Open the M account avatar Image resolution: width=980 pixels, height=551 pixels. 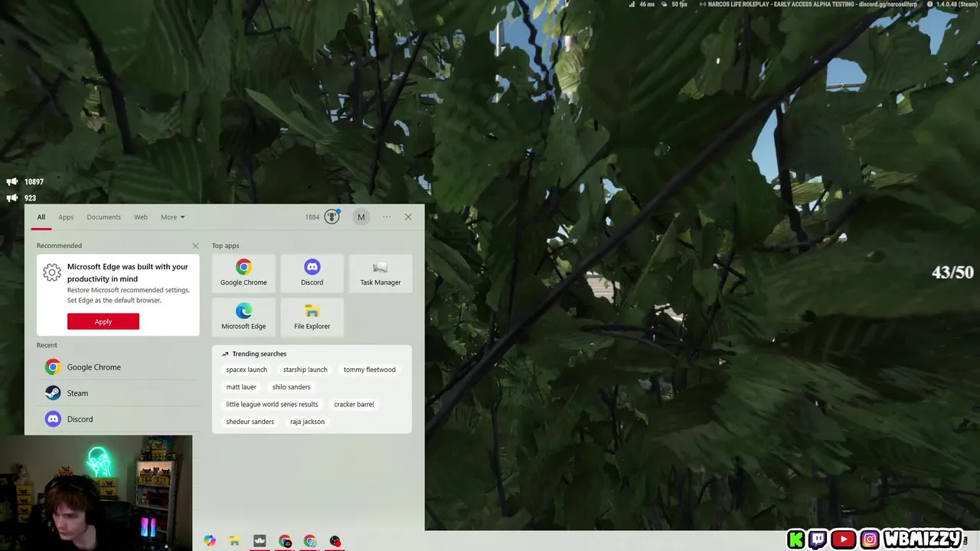tap(361, 217)
